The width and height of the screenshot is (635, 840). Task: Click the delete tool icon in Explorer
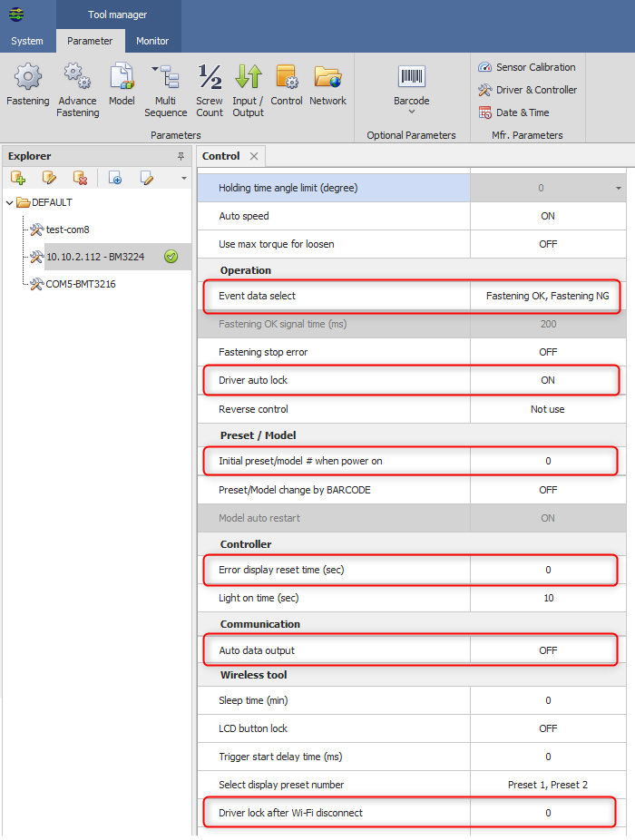click(x=81, y=178)
